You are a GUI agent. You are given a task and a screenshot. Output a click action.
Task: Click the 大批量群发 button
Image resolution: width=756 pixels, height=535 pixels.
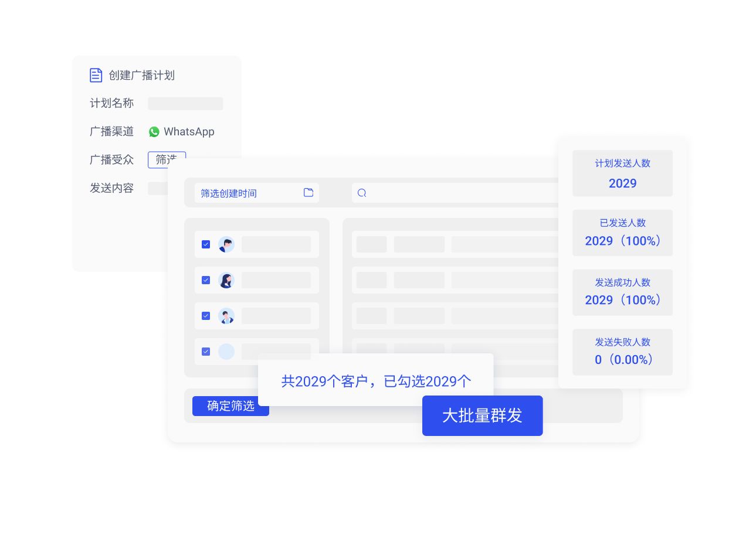point(482,415)
